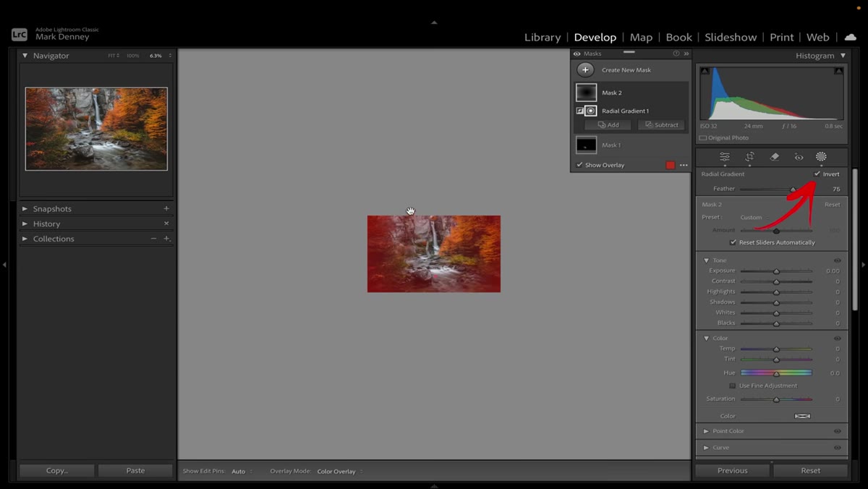Switch to the Library module
868x489 pixels.
coord(542,37)
